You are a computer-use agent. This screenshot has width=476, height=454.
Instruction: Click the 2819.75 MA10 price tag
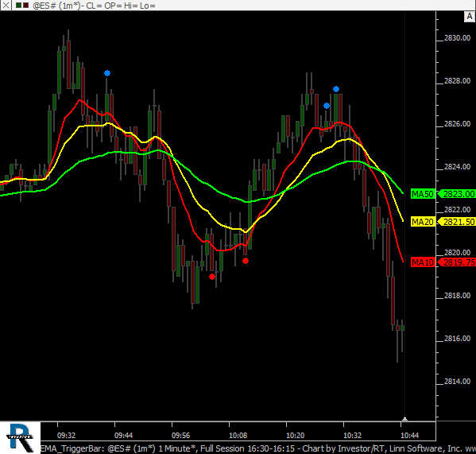click(457, 262)
